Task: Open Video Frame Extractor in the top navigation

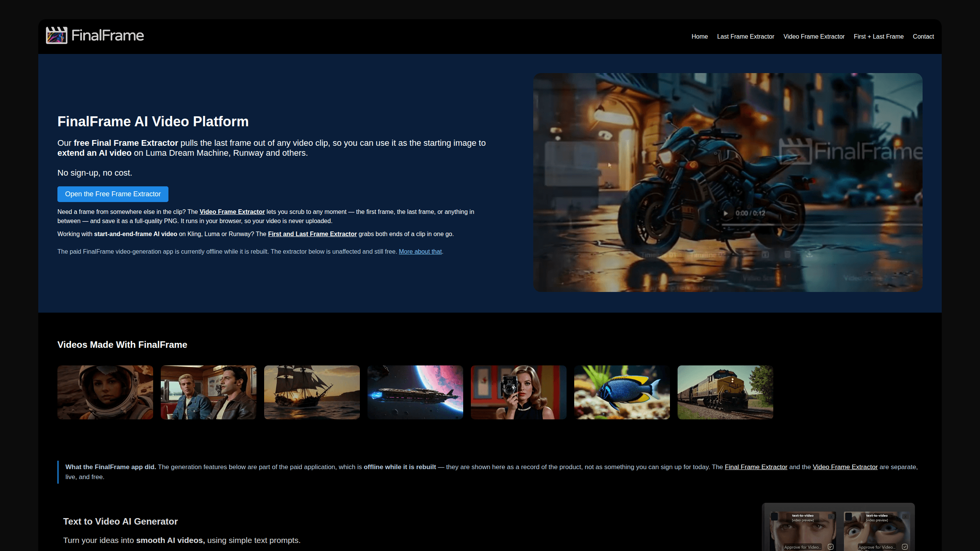Action: pyautogui.click(x=814, y=36)
